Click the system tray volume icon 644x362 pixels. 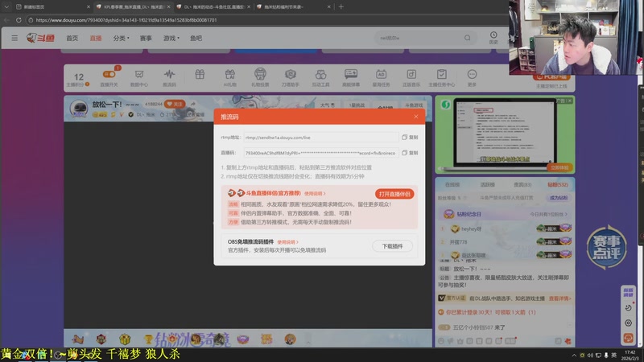click(x=590, y=356)
